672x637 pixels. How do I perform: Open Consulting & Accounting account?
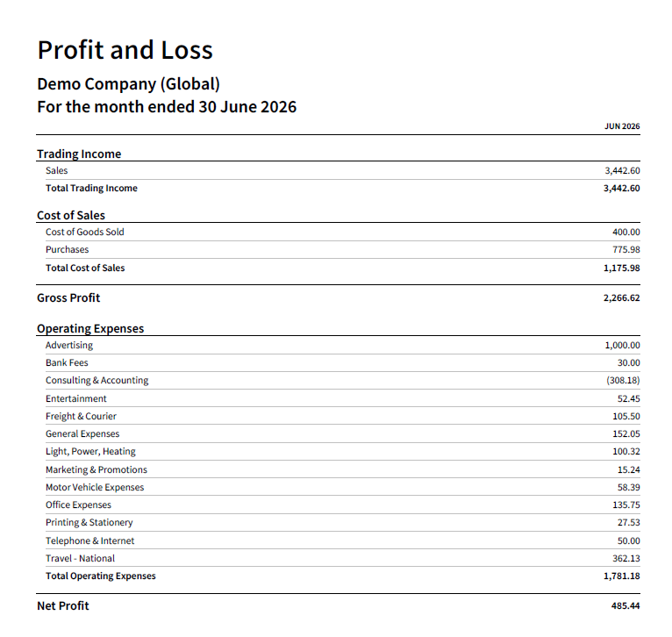(x=97, y=380)
